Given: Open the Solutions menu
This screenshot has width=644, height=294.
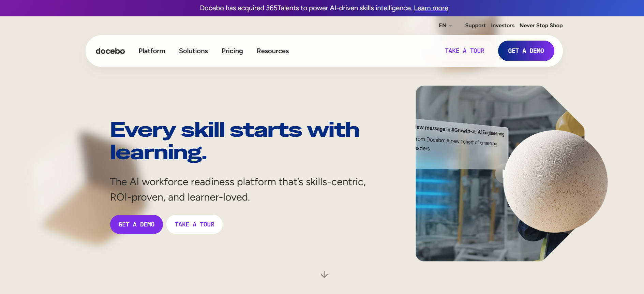Looking at the screenshot, I should 193,51.
